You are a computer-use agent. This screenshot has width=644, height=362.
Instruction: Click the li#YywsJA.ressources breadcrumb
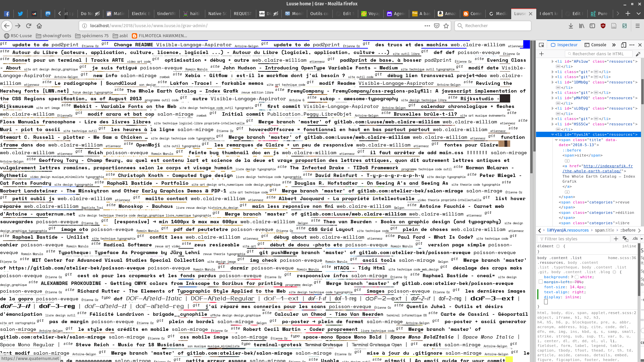568,230
